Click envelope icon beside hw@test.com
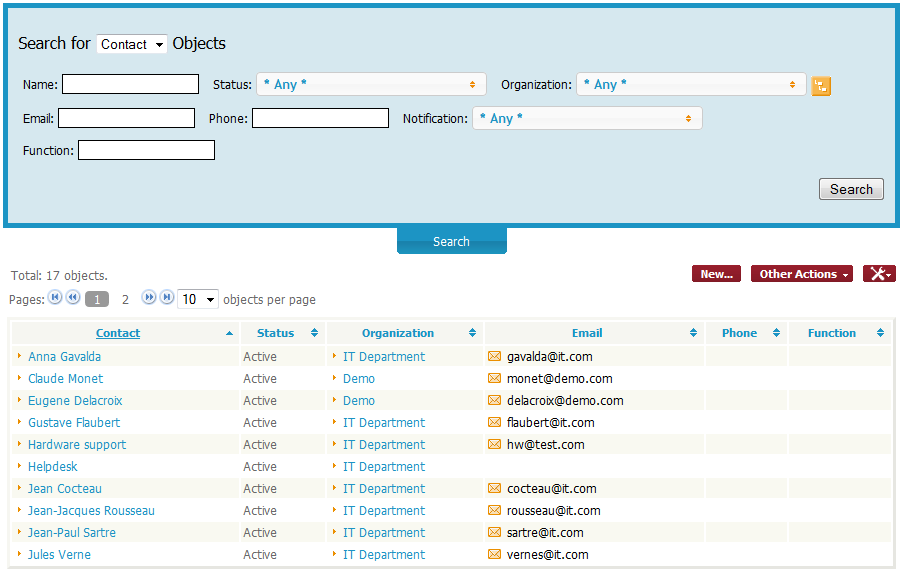 coord(494,445)
